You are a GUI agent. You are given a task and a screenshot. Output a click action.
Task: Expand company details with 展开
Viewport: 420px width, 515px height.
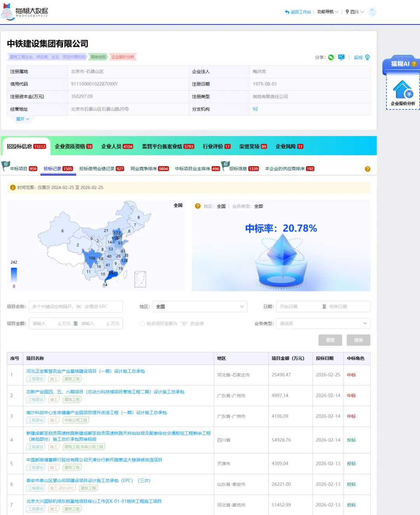(x=23, y=119)
